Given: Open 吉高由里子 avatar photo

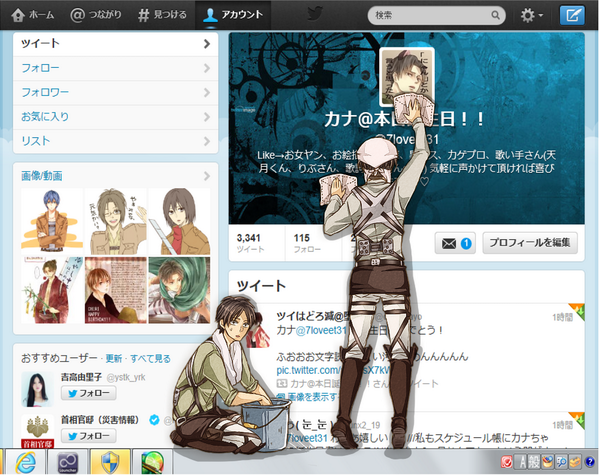Looking at the screenshot, I should [37, 389].
